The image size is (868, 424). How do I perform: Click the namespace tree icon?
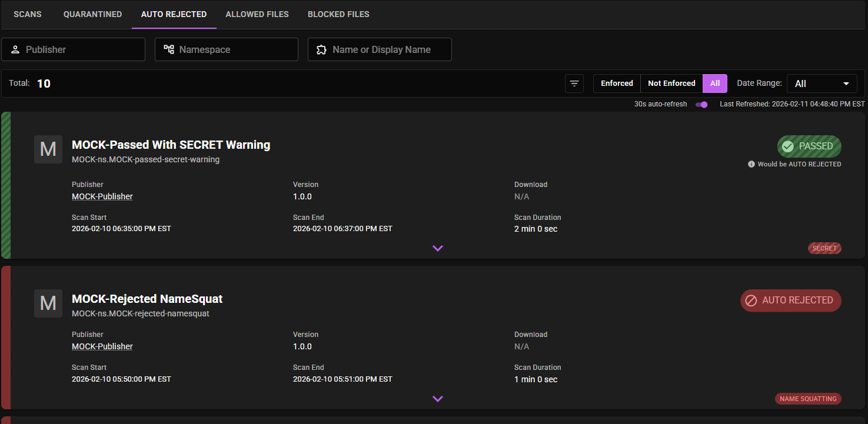pyautogui.click(x=169, y=49)
